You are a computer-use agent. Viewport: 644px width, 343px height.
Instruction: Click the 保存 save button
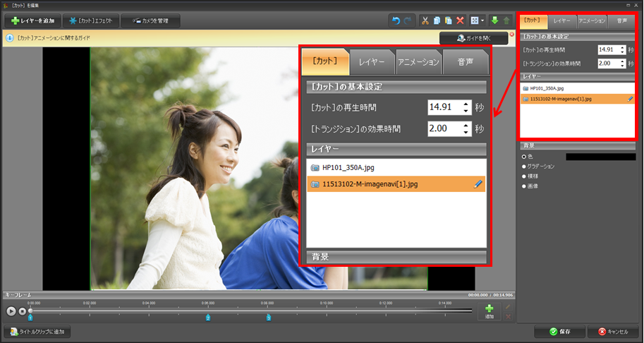pyautogui.click(x=557, y=331)
